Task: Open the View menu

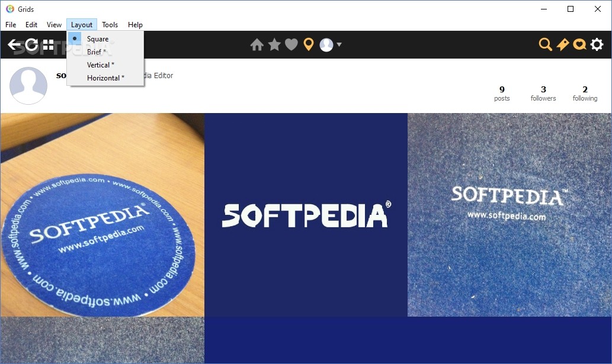Action: 54,24
